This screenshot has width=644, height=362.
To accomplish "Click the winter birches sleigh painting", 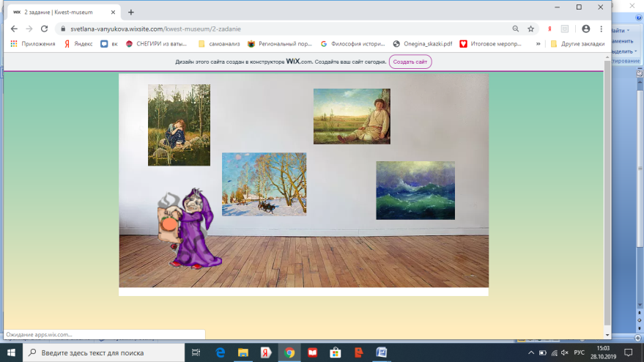I will tap(264, 185).
